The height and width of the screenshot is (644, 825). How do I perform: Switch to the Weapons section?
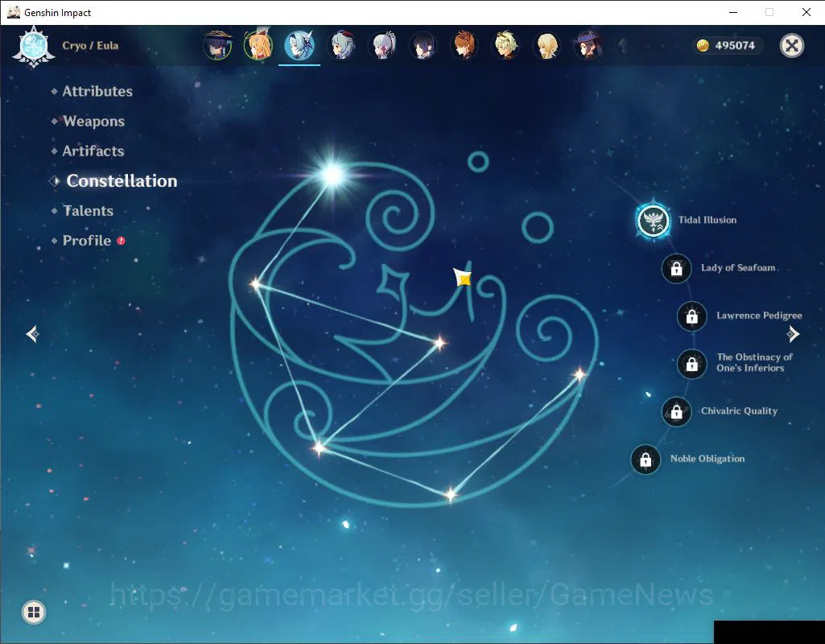coord(93,122)
